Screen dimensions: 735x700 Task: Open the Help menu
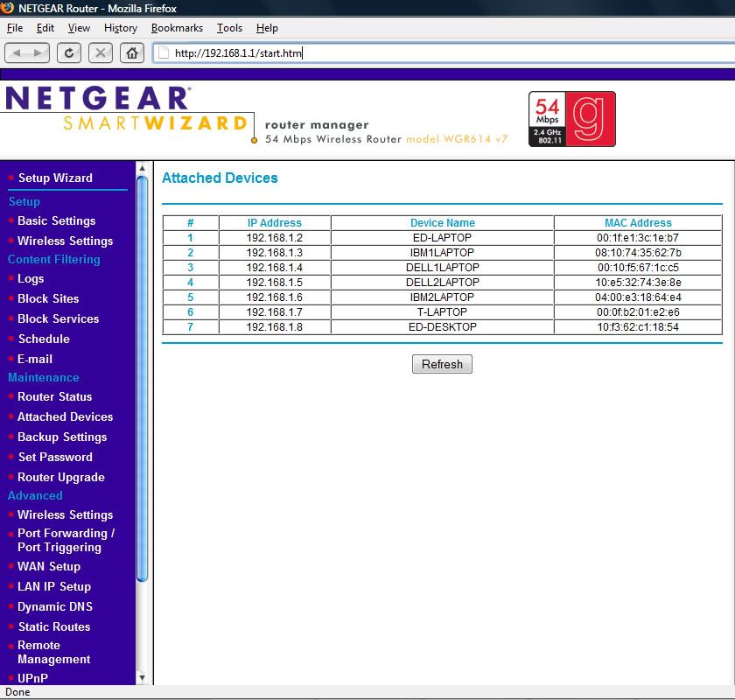point(267,28)
